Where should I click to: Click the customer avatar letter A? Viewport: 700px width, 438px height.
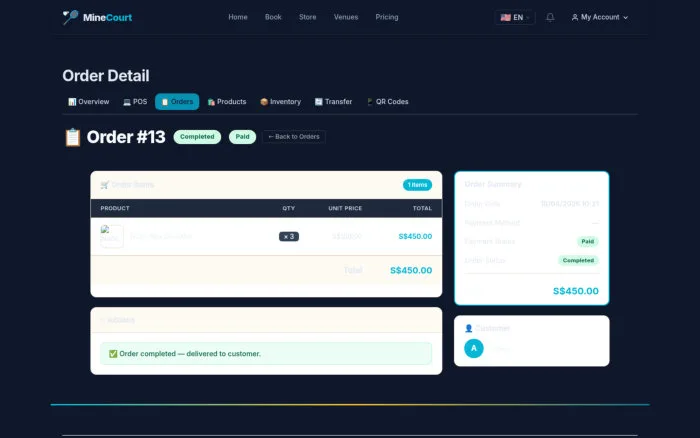tap(474, 348)
